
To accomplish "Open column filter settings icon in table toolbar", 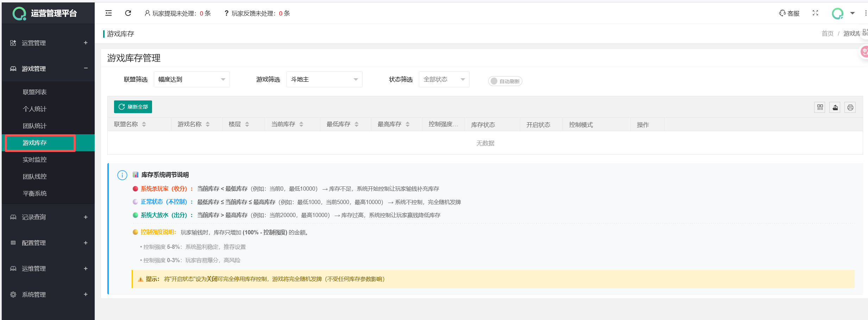I will (x=820, y=107).
